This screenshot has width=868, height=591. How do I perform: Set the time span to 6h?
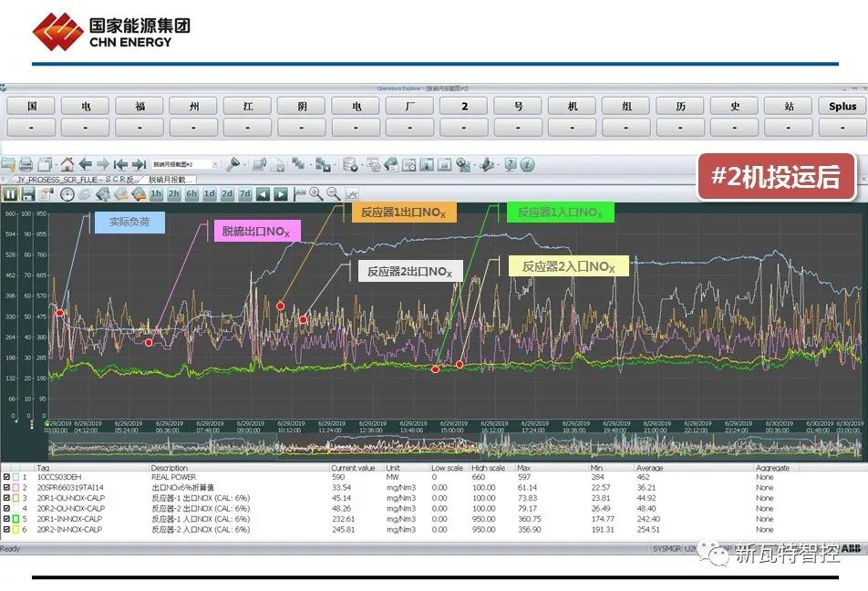point(191,194)
